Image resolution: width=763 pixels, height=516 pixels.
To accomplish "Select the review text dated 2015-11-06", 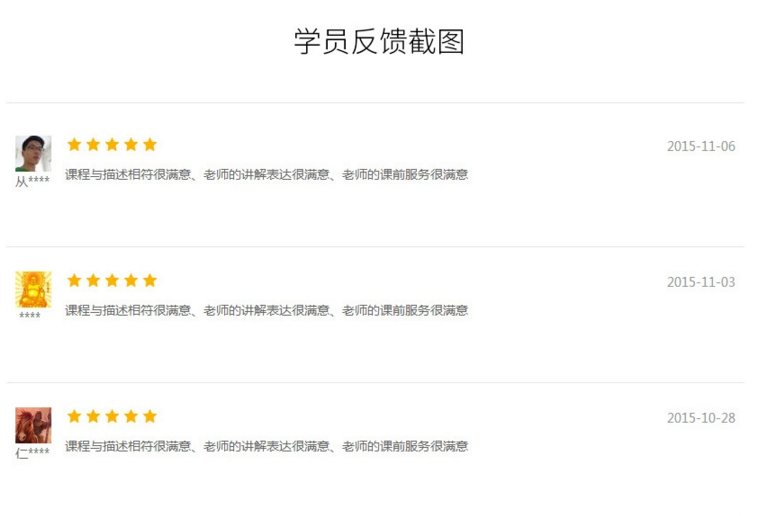I will (x=266, y=175).
